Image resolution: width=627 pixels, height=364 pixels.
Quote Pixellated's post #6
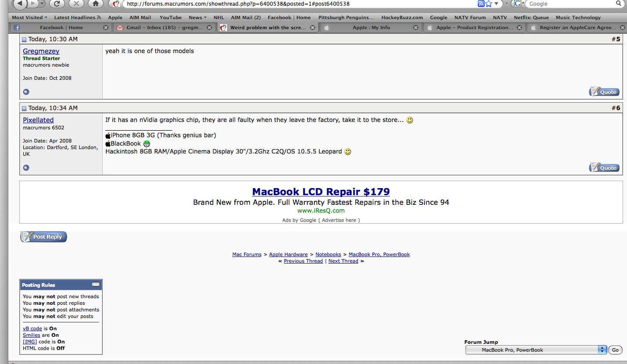pyautogui.click(x=604, y=168)
